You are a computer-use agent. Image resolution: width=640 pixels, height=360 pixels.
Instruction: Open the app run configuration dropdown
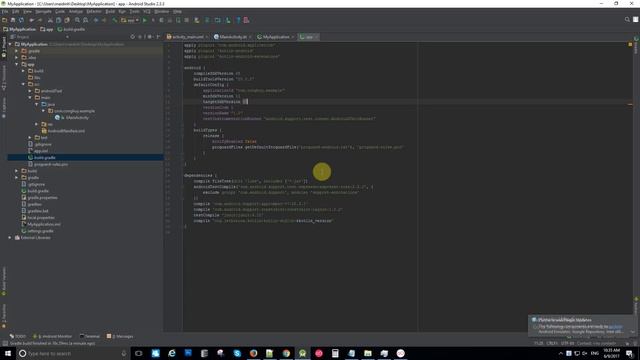pyautogui.click(x=130, y=20)
